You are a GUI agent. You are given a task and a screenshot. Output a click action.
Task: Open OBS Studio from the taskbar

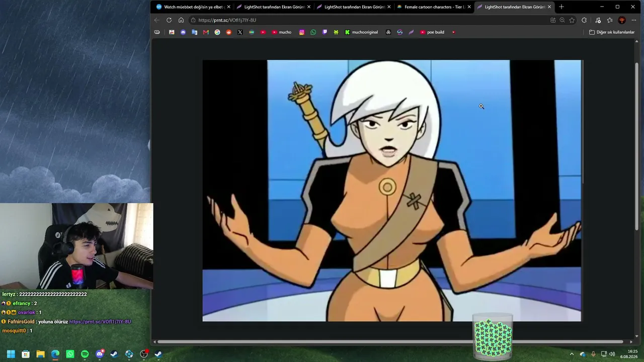(144, 354)
